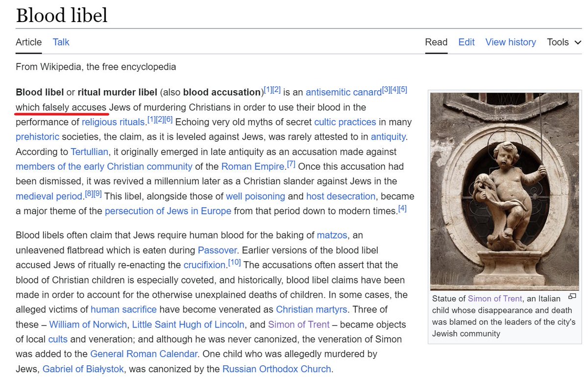The height and width of the screenshot is (380, 588).
Task: Select the Read tab
Action: [436, 42]
